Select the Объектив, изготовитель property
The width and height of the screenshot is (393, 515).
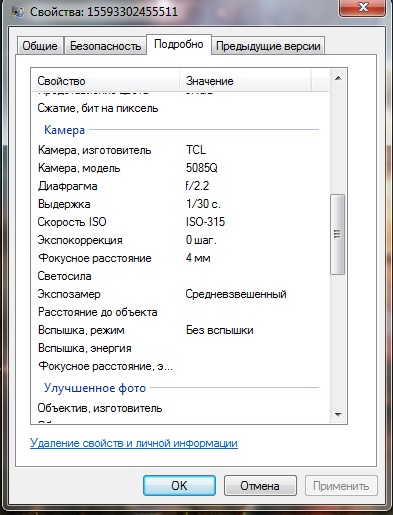coord(100,408)
